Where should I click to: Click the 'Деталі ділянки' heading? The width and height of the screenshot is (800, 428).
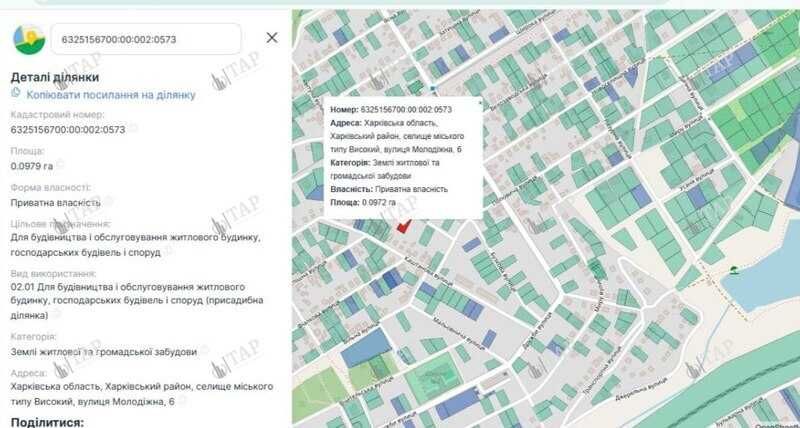click(55, 78)
